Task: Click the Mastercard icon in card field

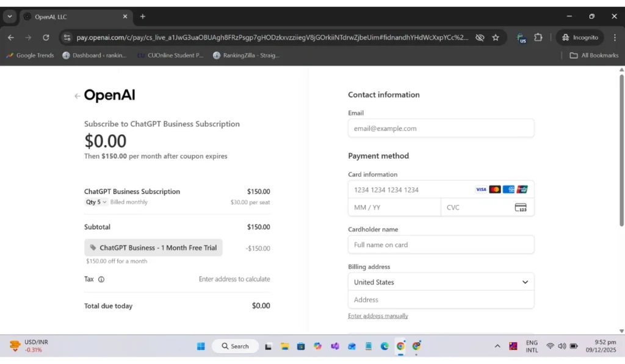Action: tap(494, 190)
